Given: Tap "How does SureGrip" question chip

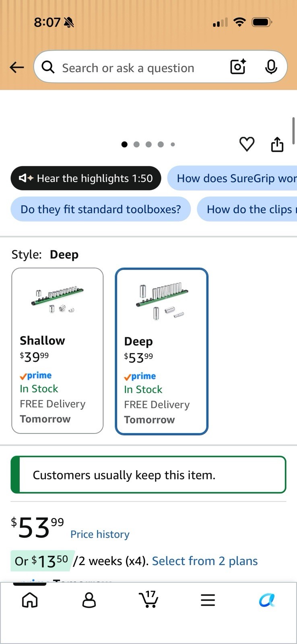Looking at the screenshot, I should [x=232, y=178].
